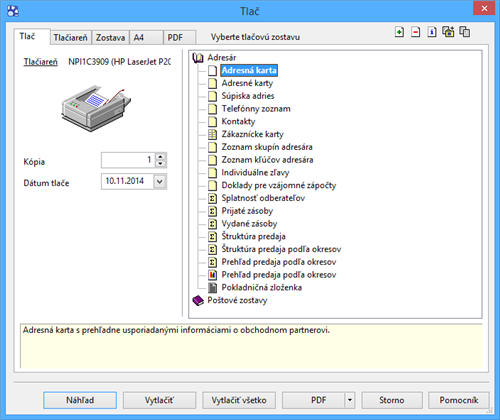Click the Adresár open book icon
Screen dimensions: 500x420
[198, 58]
